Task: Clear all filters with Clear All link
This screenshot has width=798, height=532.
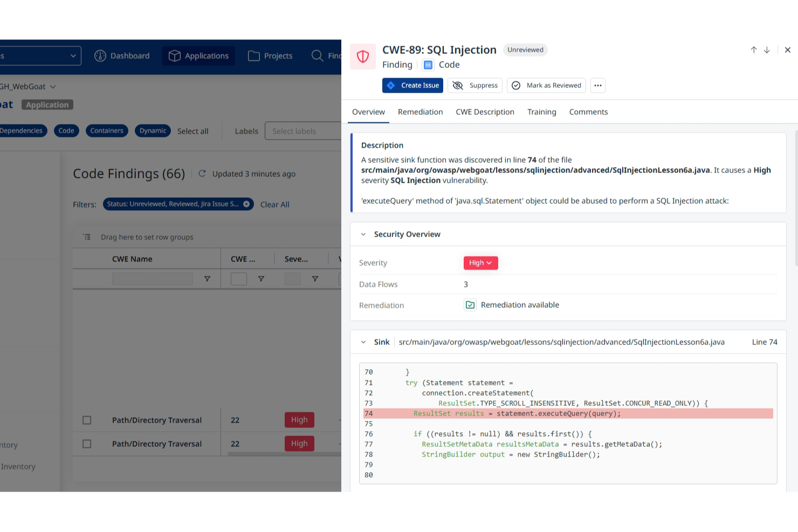Action: (x=274, y=204)
